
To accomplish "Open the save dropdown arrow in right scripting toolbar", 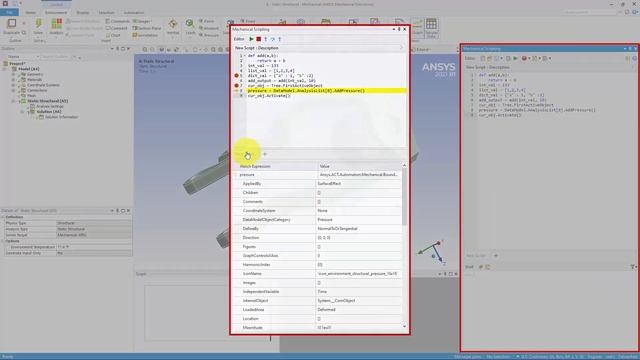I will coord(501,58).
